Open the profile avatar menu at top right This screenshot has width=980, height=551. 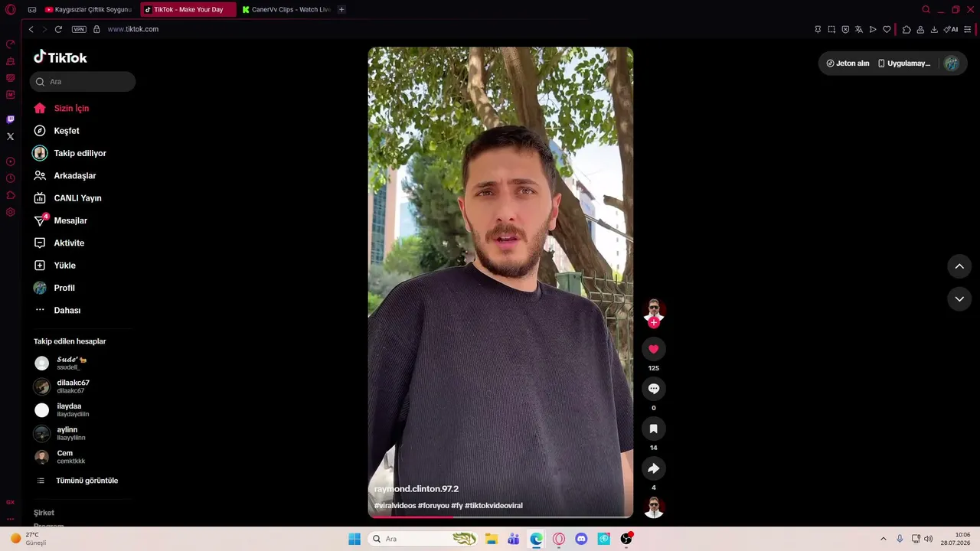click(952, 64)
